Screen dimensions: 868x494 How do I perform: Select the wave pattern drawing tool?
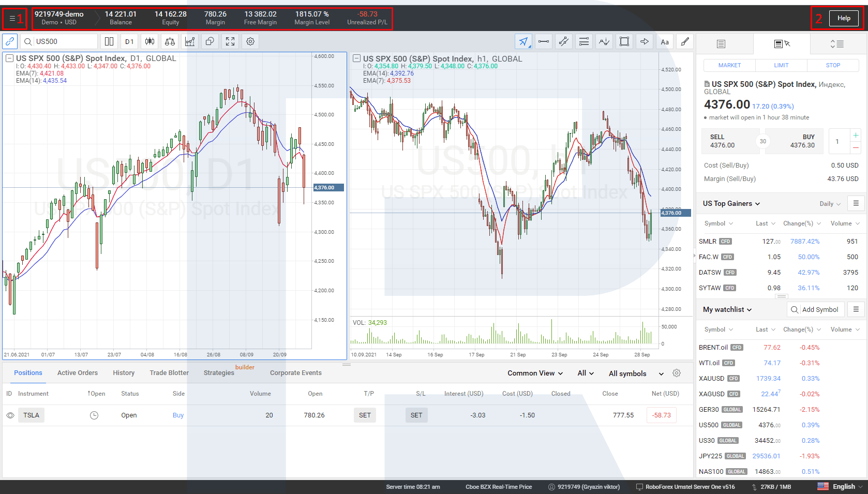point(604,41)
